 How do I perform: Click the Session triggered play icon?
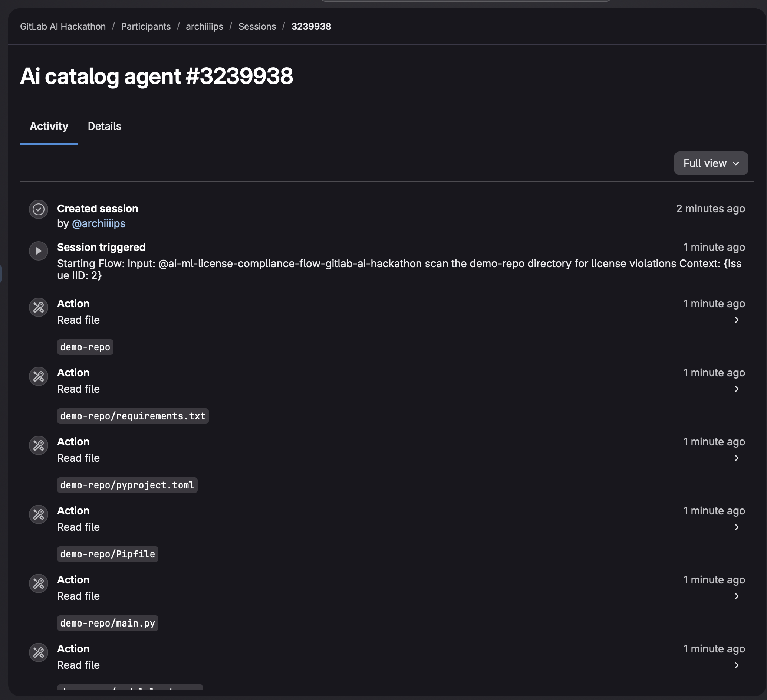pos(39,251)
